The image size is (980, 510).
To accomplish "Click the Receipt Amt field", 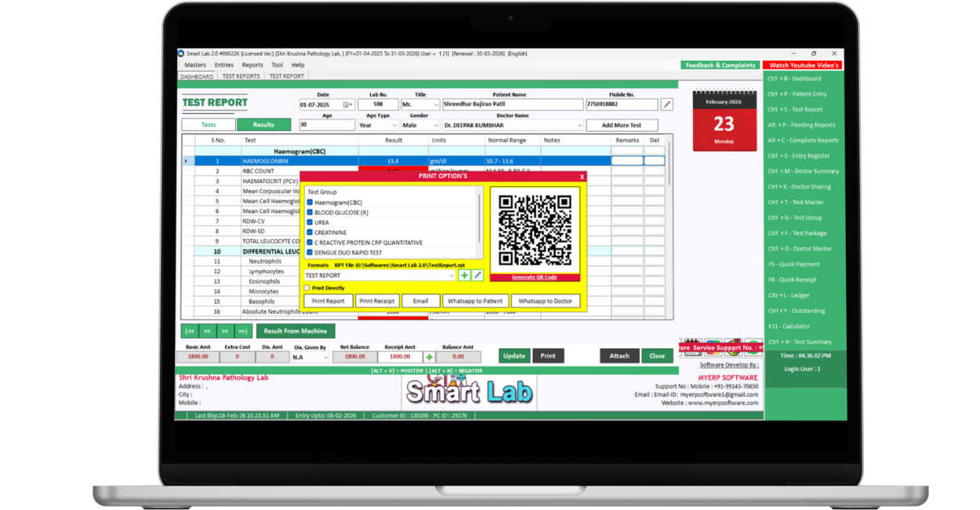I will pos(400,357).
